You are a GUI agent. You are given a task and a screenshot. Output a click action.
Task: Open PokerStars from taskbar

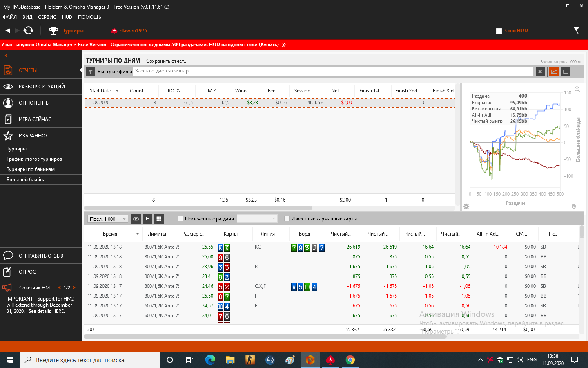[330, 360]
